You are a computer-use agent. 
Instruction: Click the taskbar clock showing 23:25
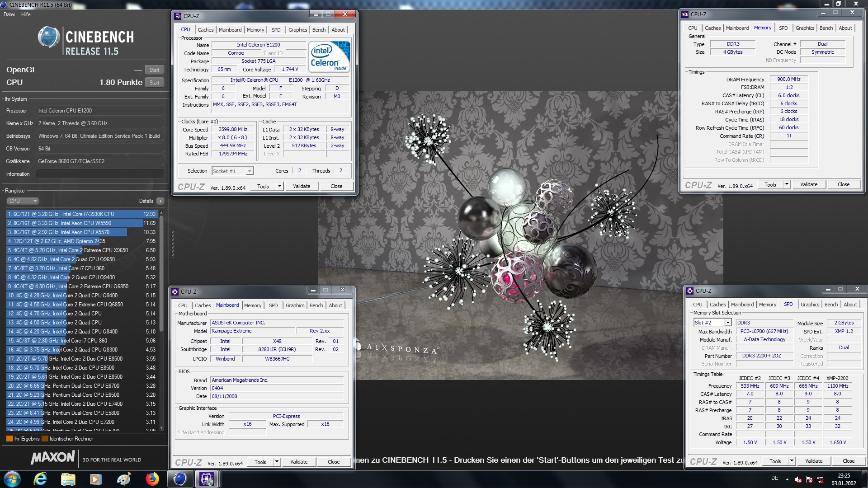pyautogui.click(x=844, y=479)
